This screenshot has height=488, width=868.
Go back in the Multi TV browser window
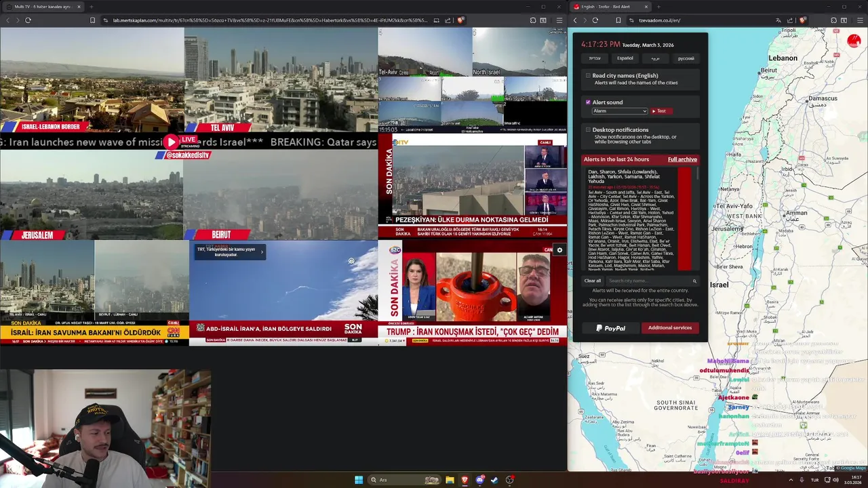click(7, 20)
